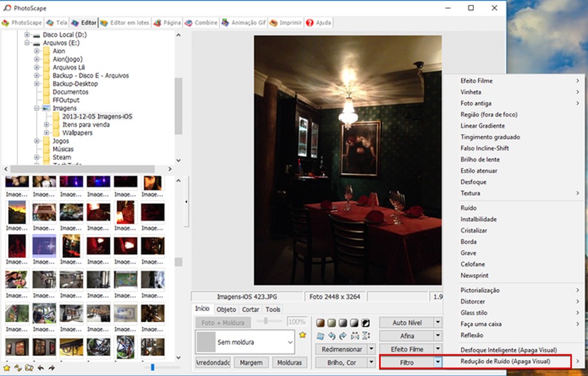Flip the photo horizontally
Screen dimensions: 588x376
tap(354, 336)
